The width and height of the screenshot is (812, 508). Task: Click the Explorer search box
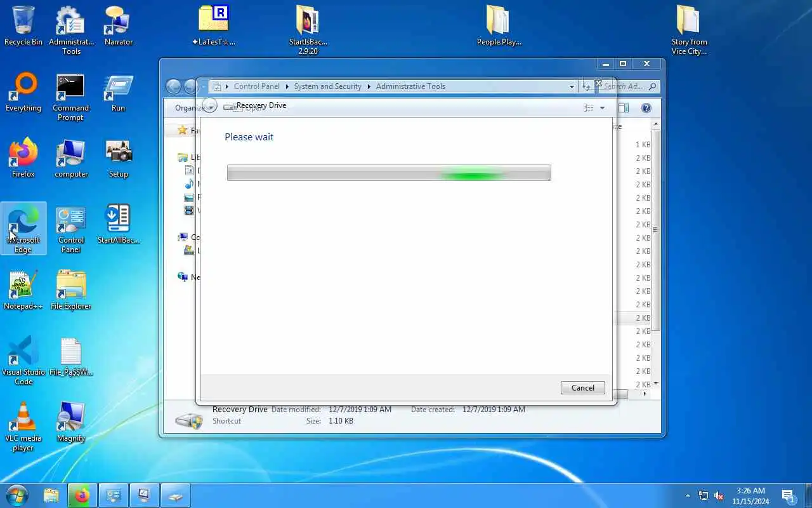pyautogui.click(x=629, y=86)
